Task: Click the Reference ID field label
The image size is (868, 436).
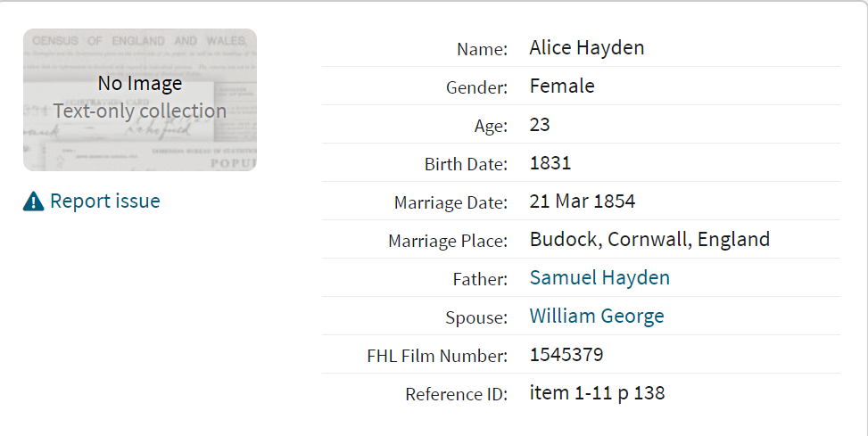Action: point(456,394)
